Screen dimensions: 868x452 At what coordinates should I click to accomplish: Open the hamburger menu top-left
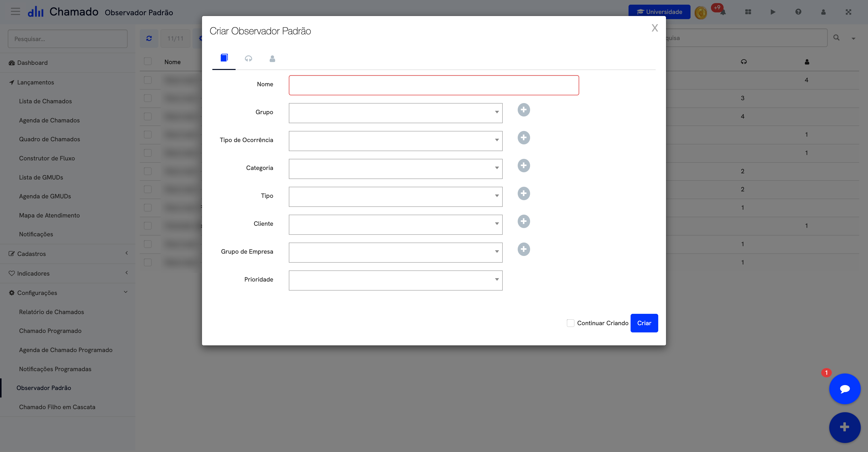[x=15, y=11]
